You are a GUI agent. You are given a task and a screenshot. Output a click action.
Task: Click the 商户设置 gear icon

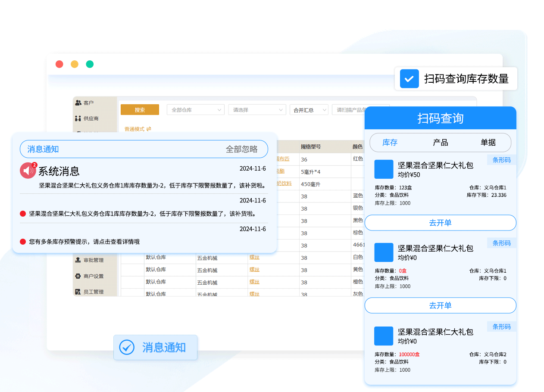[78, 276]
